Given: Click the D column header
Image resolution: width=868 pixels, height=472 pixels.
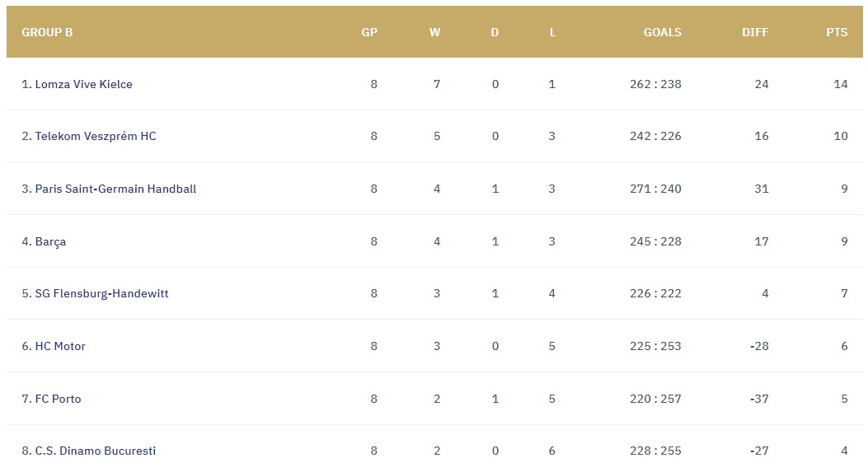Looking at the screenshot, I should pyautogui.click(x=495, y=32).
